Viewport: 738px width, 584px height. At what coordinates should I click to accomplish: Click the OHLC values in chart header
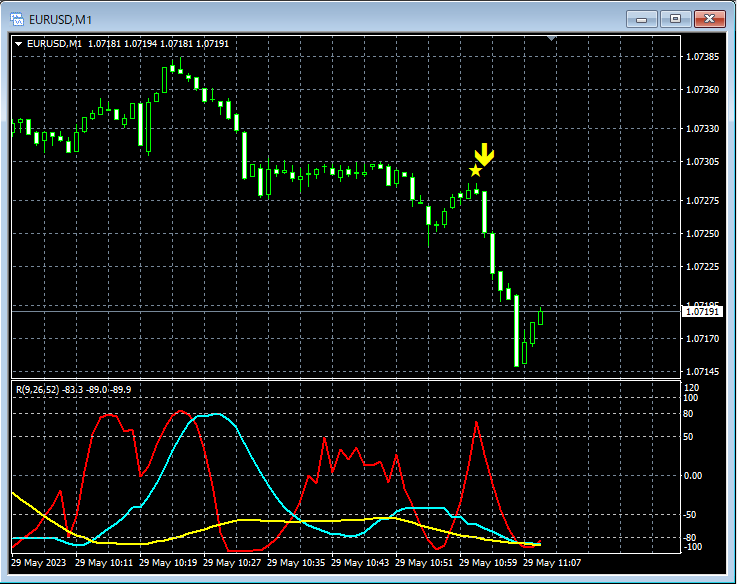click(x=158, y=44)
